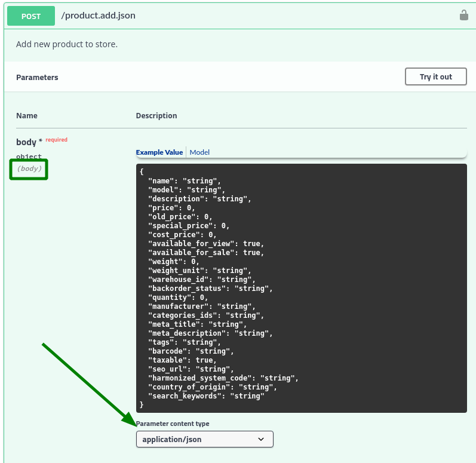Click the Name column header
The height and width of the screenshot is (463, 476).
[x=27, y=116]
